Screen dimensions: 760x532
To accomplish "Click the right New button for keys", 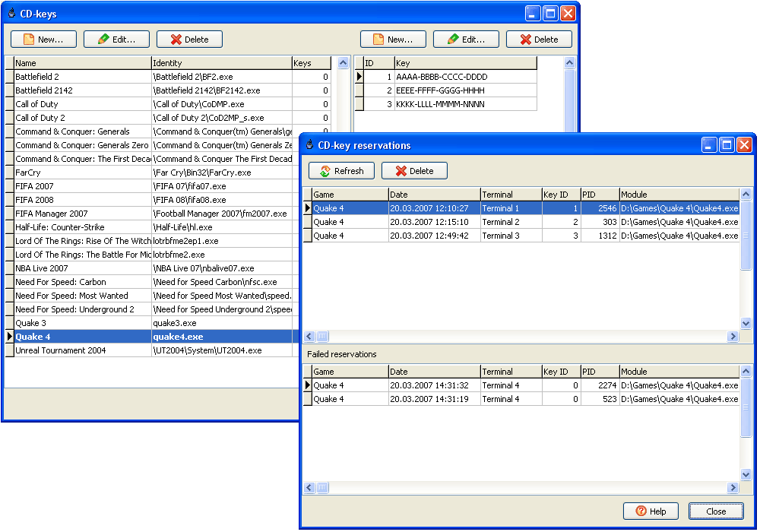I will pyautogui.click(x=393, y=40).
